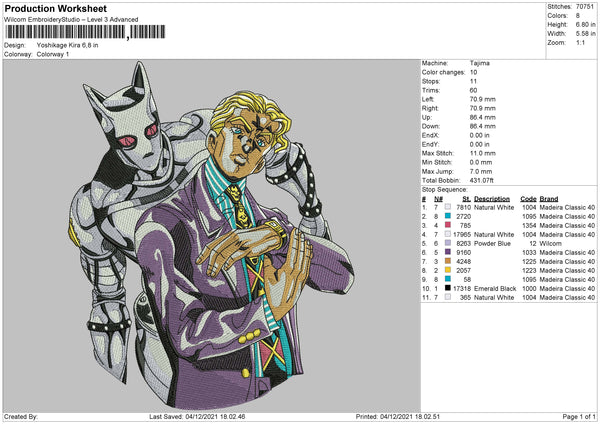Screen dimensions: 600x424
Task: Select the white swatch with 365 stitches
Action: tap(447, 297)
